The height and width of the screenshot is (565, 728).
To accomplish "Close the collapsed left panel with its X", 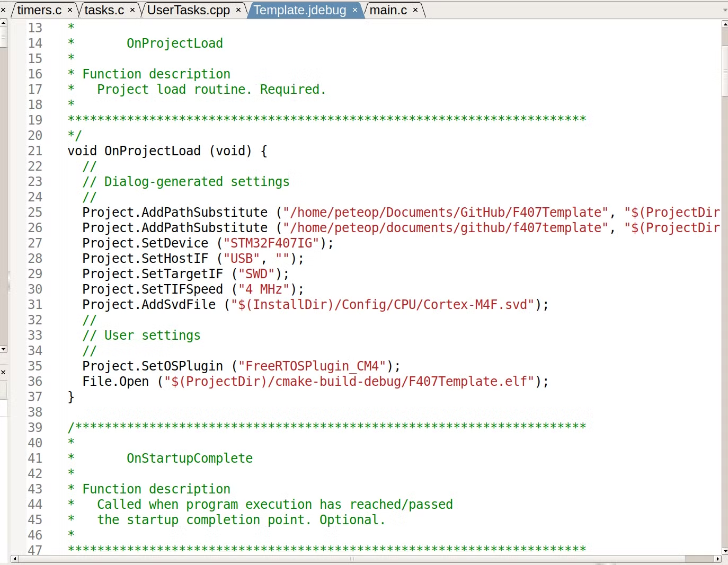I will 4,373.
